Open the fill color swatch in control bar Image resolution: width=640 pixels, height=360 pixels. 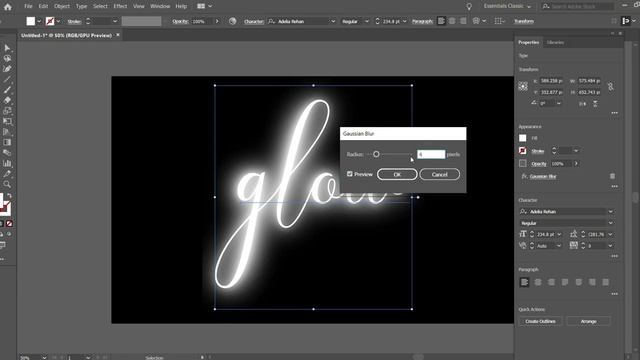(31, 21)
